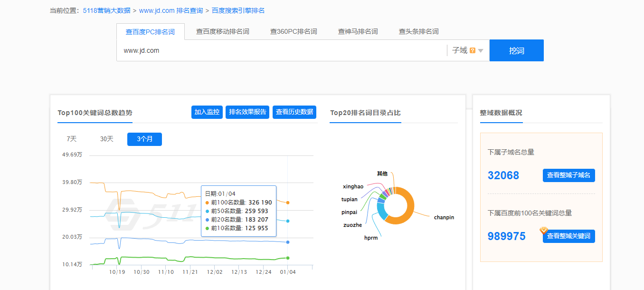The width and height of the screenshot is (644, 290).
Task: Select the 查百度PC排名词 tab
Action: pos(150,32)
